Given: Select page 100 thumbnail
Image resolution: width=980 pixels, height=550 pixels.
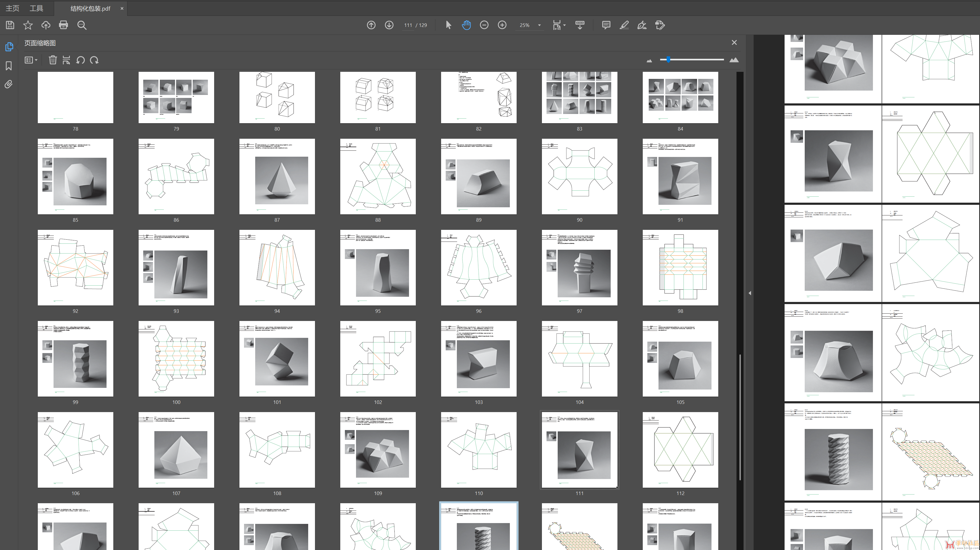Looking at the screenshot, I should point(176,359).
